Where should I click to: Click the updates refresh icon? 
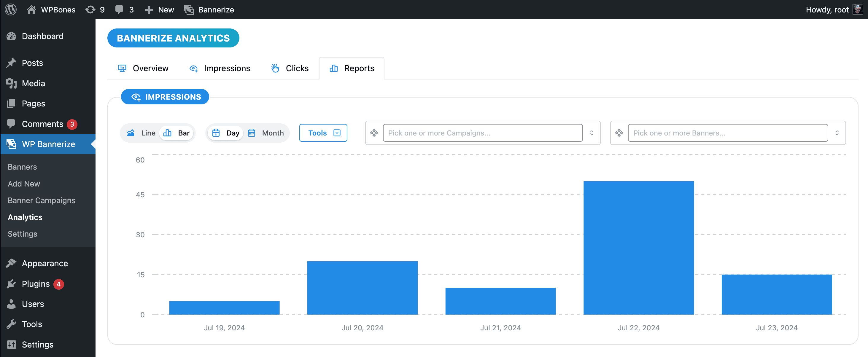(x=90, y=9)
